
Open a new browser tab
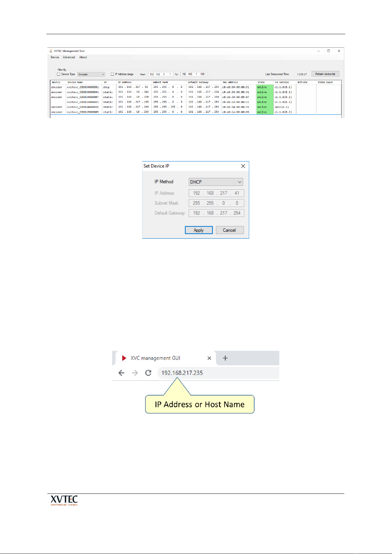pyautogui.click(x=225, y=358)
